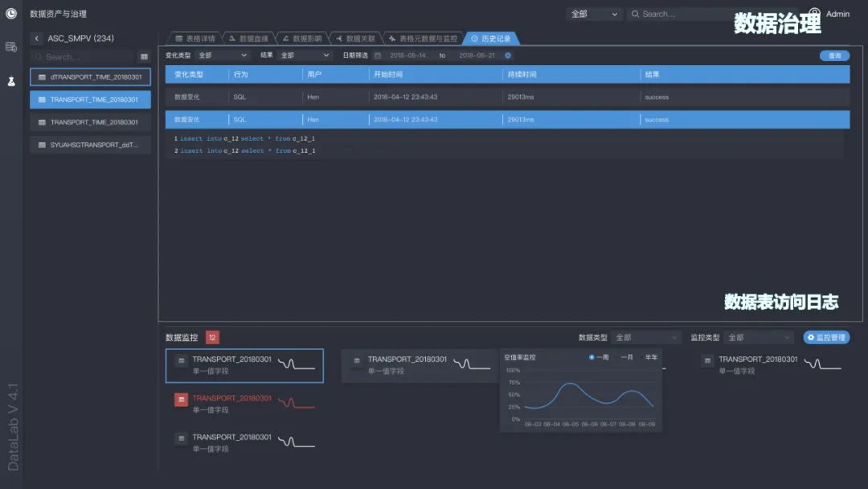
Task: Select SYUAHSGTRANSPORT_ddT... table in sidebar
Action: (x=90, y=145)
